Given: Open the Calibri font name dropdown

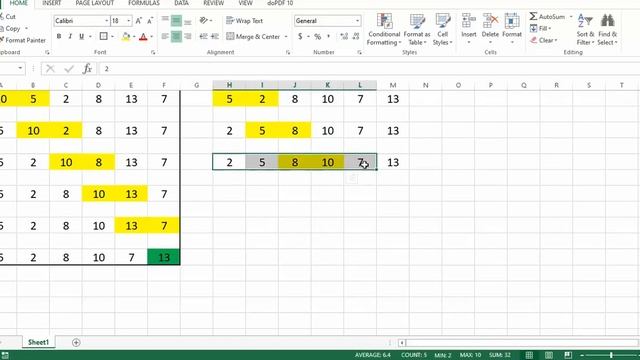Looking at the screenshot, I should coord(107,21).
